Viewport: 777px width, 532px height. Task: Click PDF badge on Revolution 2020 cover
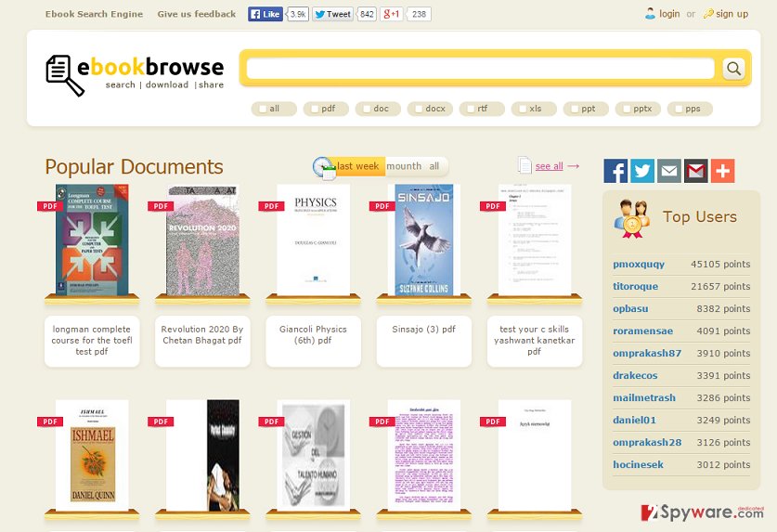pyautogui.click(x=161, y=206)
